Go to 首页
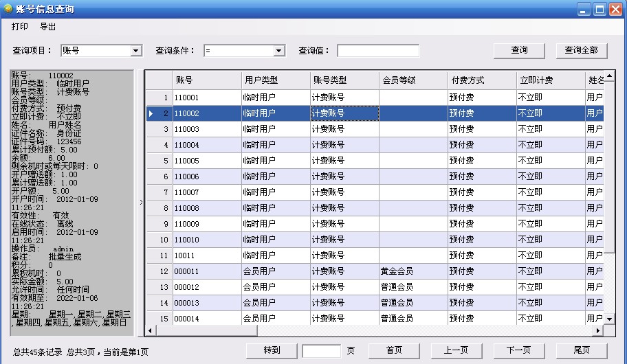627x364 pixels. click(x=394, y=350)
